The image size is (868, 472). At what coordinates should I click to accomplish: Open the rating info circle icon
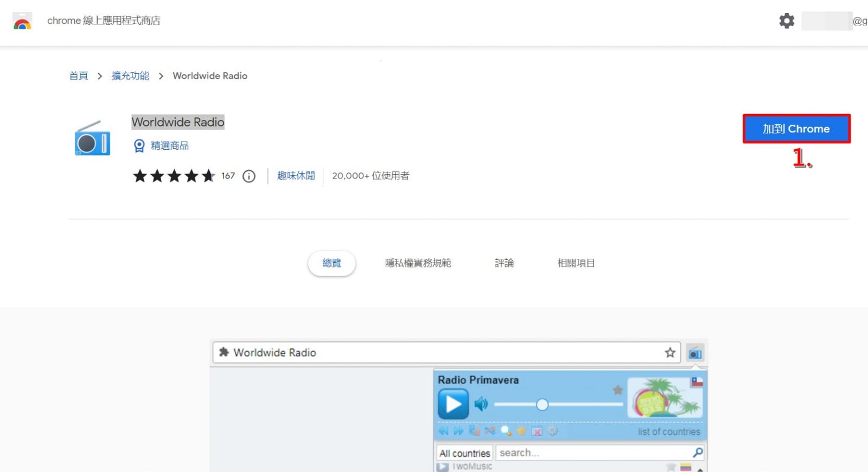pyautogui.click(x=249, y=176)
